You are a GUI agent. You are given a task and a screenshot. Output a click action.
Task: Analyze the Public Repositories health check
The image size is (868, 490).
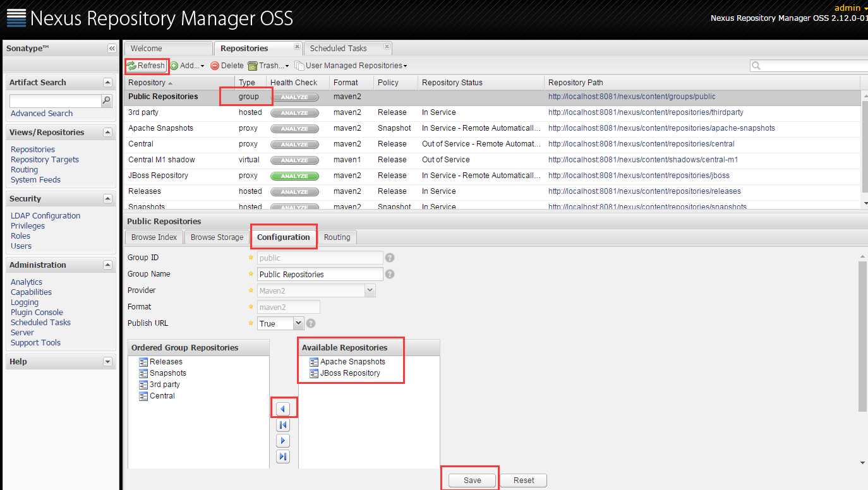click(x=294, y=97)
